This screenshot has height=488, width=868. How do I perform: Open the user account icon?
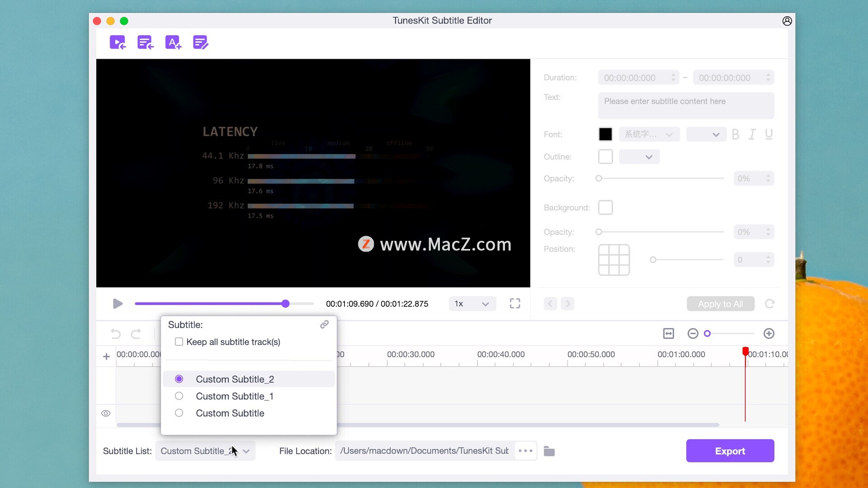[787, 21]
